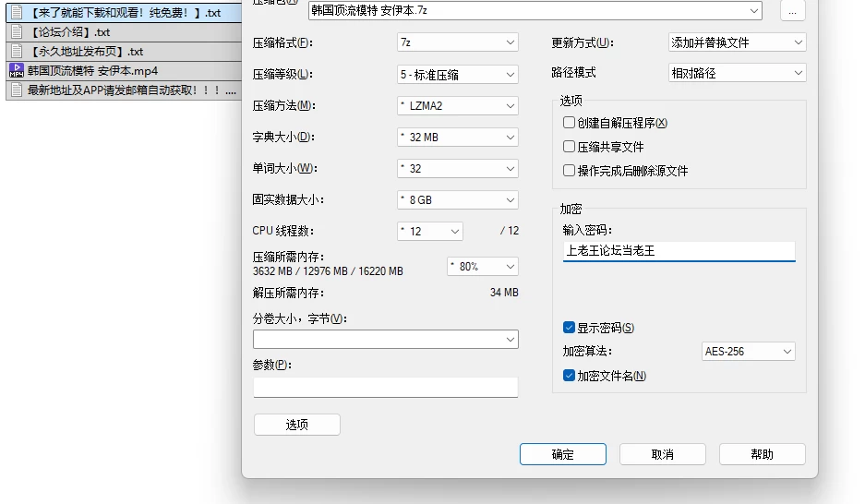Image resolution: width=865 pixels, height=504 pixels.
Task: Click the document icon of 最新地址及APP请发邮箱 file
Action: [17, 90]
